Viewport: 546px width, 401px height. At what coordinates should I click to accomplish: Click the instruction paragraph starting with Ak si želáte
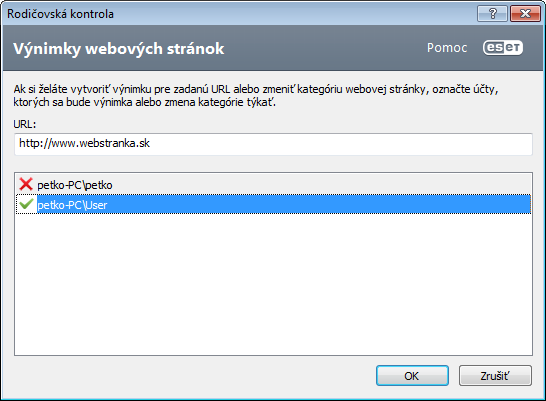click(x=256, y=96)
